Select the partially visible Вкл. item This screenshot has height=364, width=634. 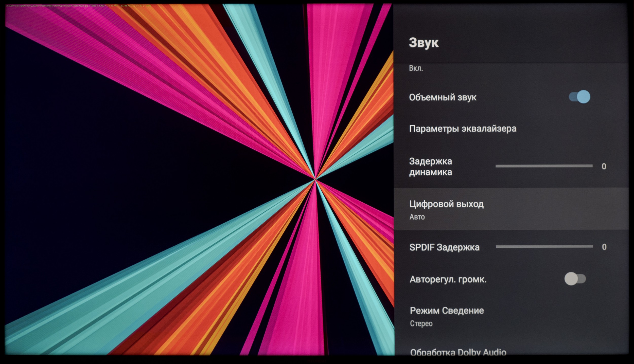coord(416,68)
